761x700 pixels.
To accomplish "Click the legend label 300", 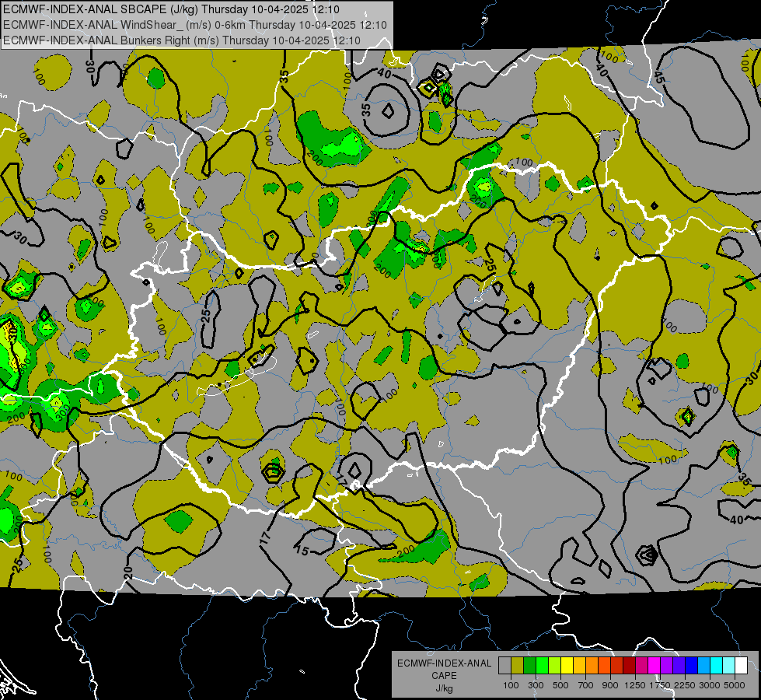I will (x=536, y=685).
